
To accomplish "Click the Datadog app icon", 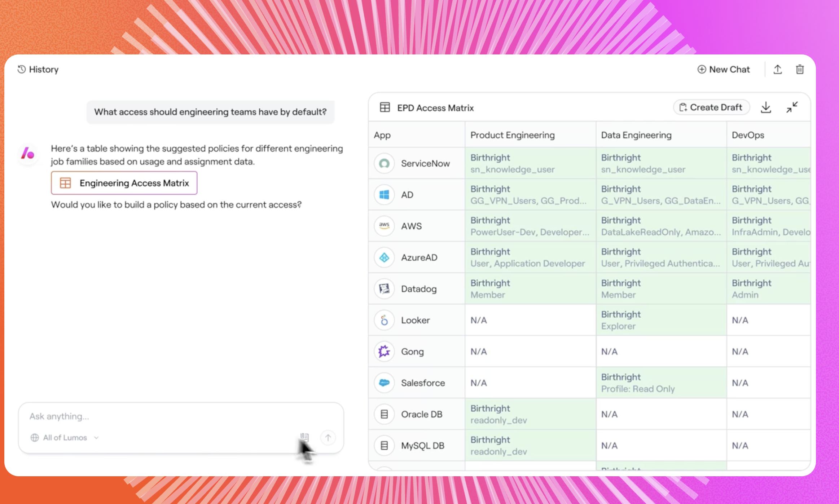I will pos(384,289).
